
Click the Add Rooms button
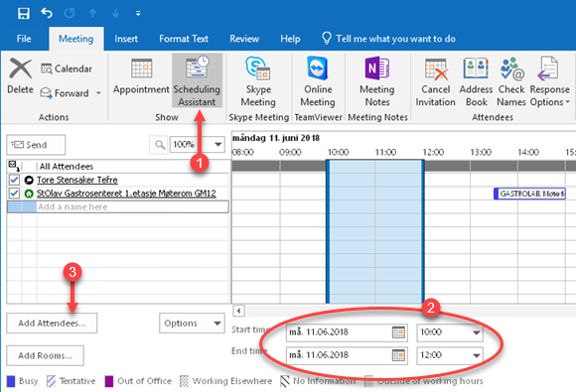(45, 355)
